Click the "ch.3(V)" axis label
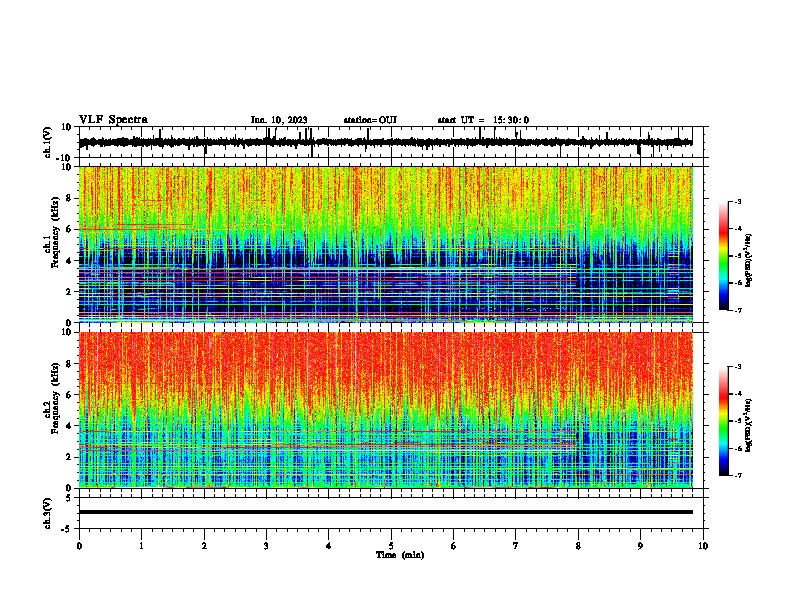The image size is (792, 612). 48,513
